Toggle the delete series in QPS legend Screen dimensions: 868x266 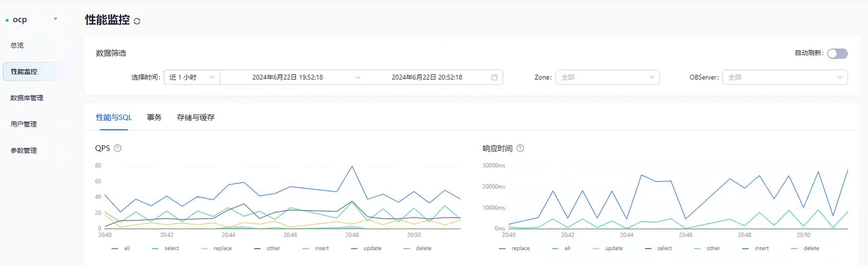(x=418, y=248)
